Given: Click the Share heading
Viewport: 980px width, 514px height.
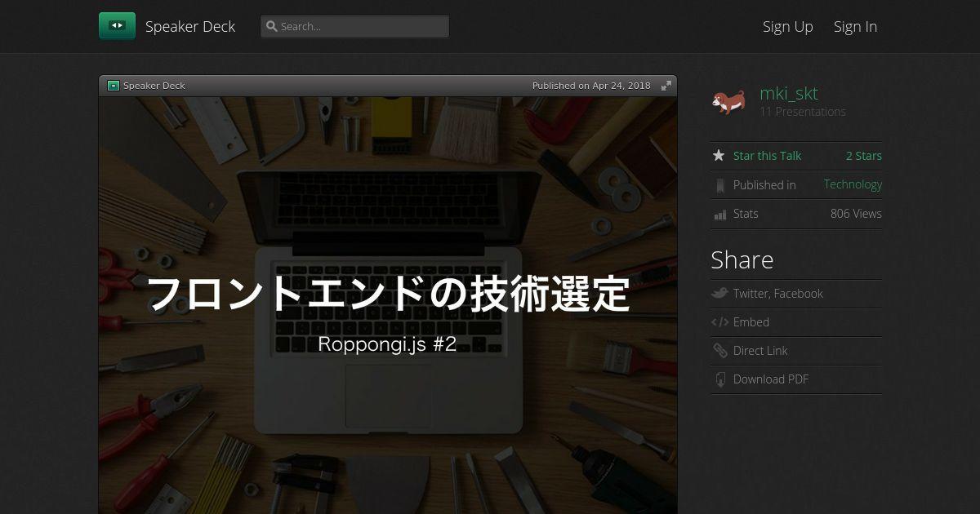Looking at the screenshot, I should [742, 259].
